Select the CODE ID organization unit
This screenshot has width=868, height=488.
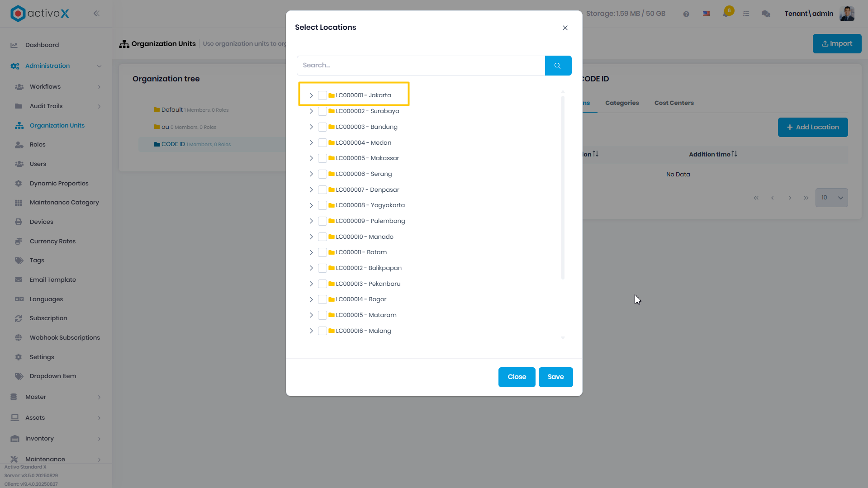pyautogui.click(x=173, y=144)
